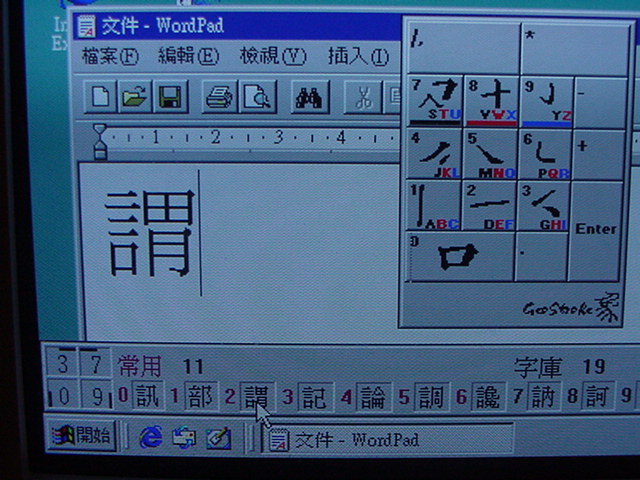
Task: Open a file with the folder icon
Action: [x=134, y=97]
